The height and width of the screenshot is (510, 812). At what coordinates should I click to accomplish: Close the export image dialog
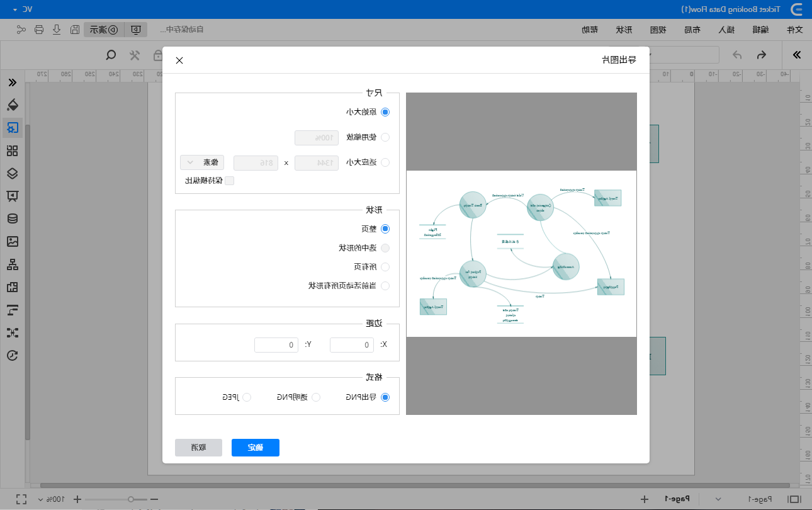pos(179,60)
